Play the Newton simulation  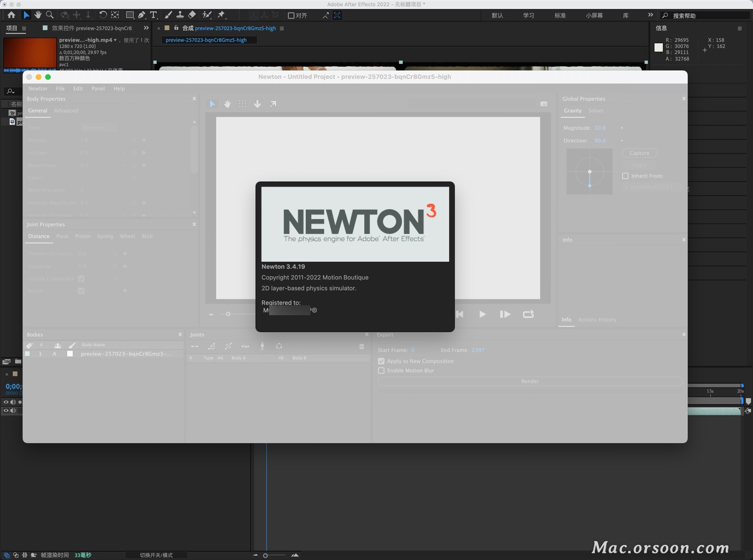482,314
